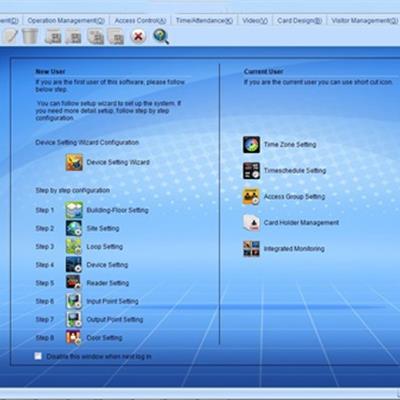
Task: Click the pencil edit toolbar icon
Action: 10,36
